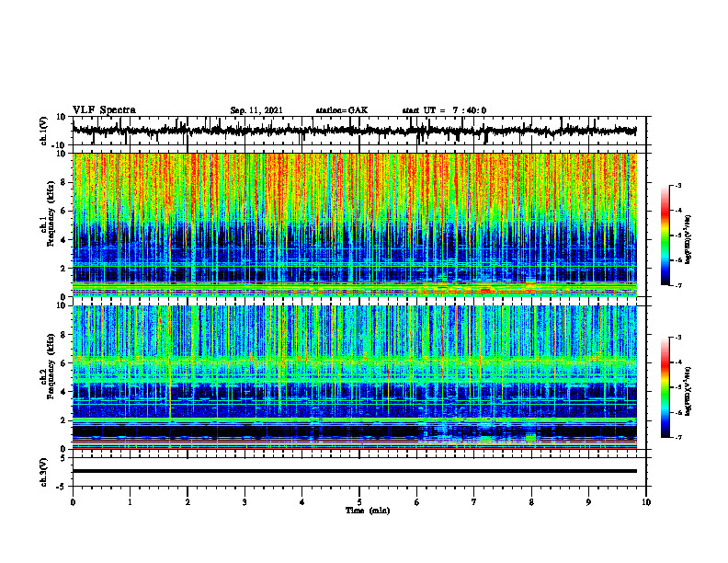Click time axis tick label "7"

[x=474, y=502]
